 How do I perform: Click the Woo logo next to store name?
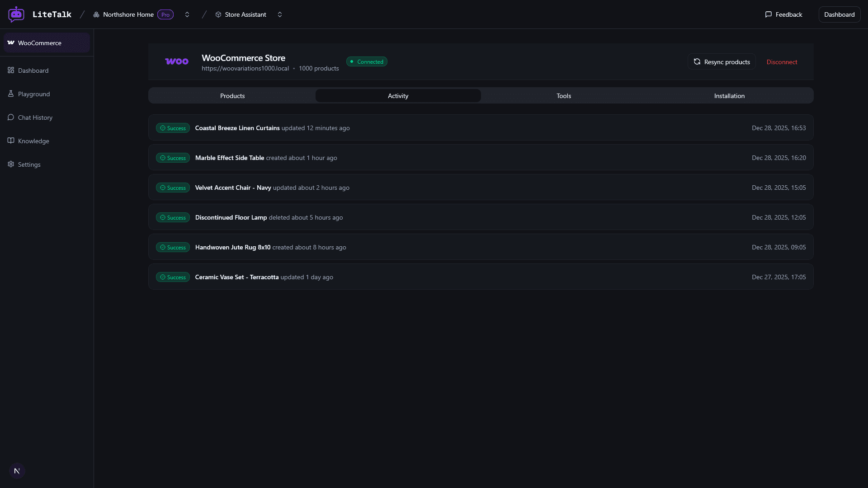click(177, 61)
